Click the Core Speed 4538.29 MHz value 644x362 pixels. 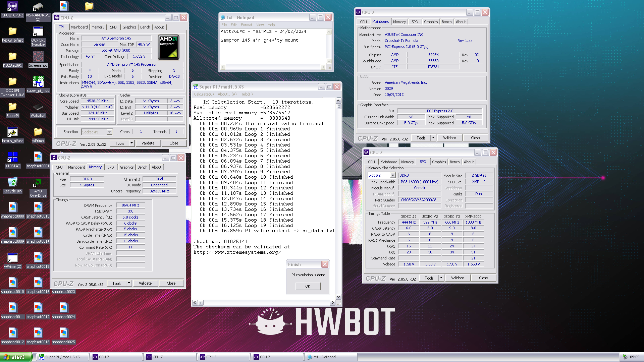(98, 101)
